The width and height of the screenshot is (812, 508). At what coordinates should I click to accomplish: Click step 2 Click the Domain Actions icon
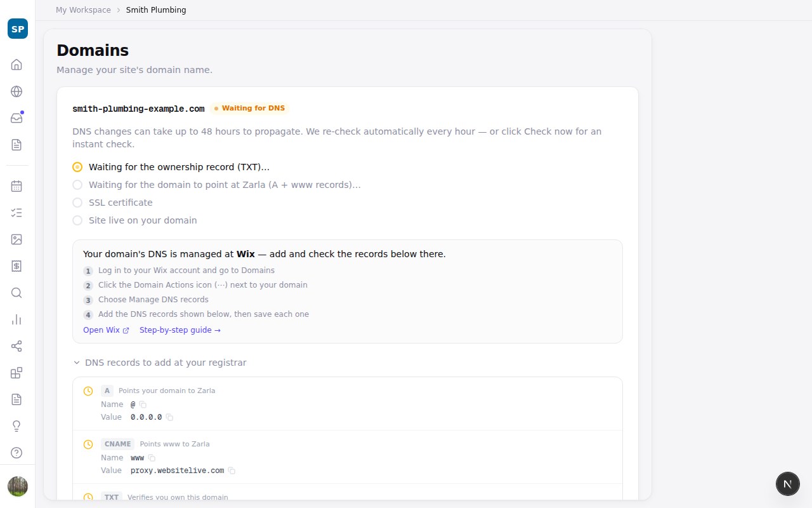click(x=203, y=285)
